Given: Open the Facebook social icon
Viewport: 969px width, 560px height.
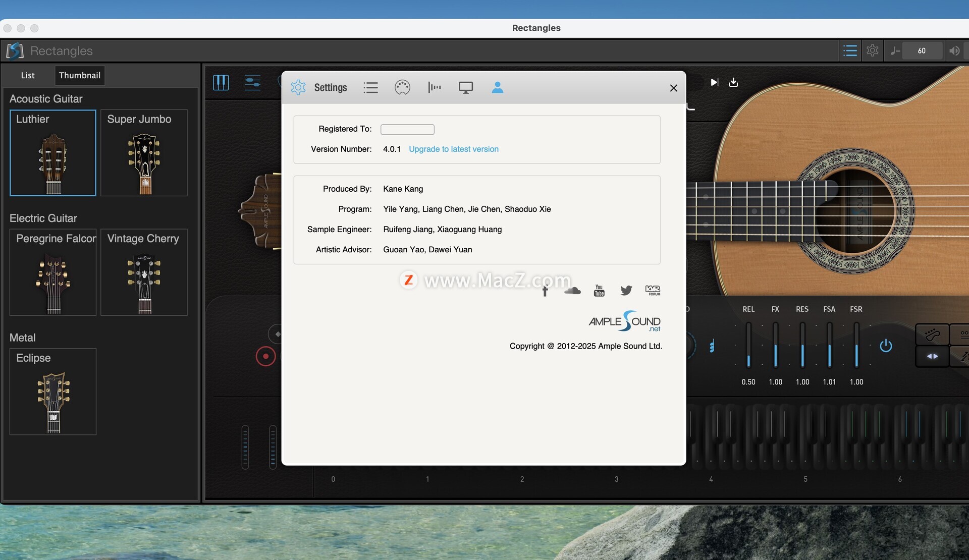Looking at the screenshot, I should (x=545, y=291).
